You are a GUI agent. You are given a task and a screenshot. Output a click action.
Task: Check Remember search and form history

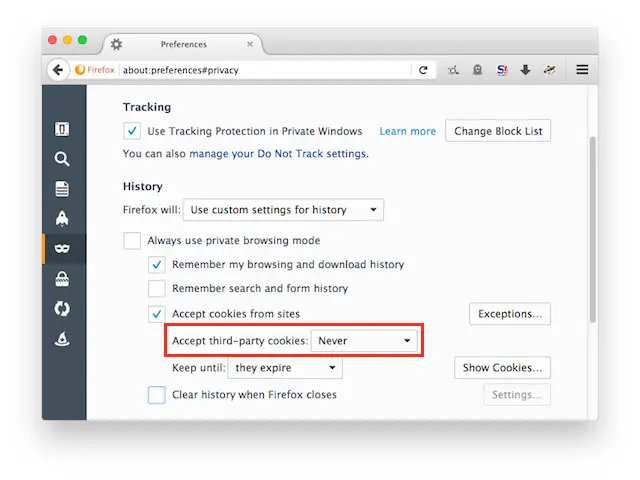pos(157,289)
